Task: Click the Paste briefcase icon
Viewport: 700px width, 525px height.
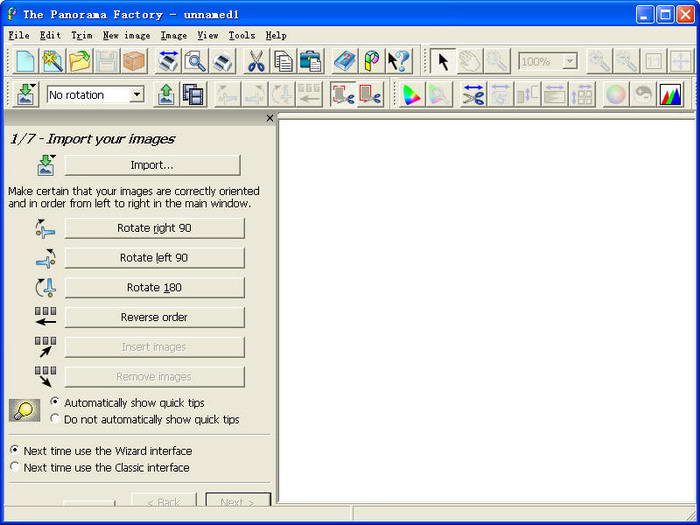Action: (310, 61)
